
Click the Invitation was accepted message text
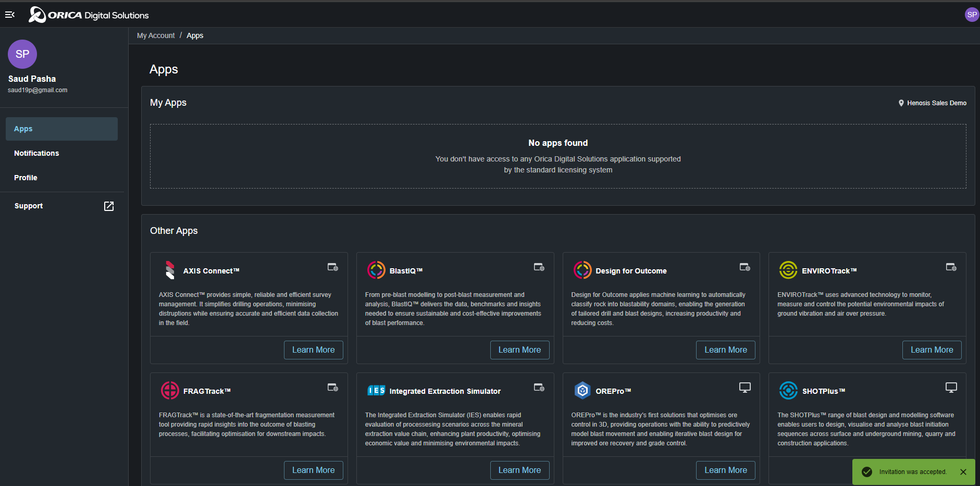tap(913, 472)
